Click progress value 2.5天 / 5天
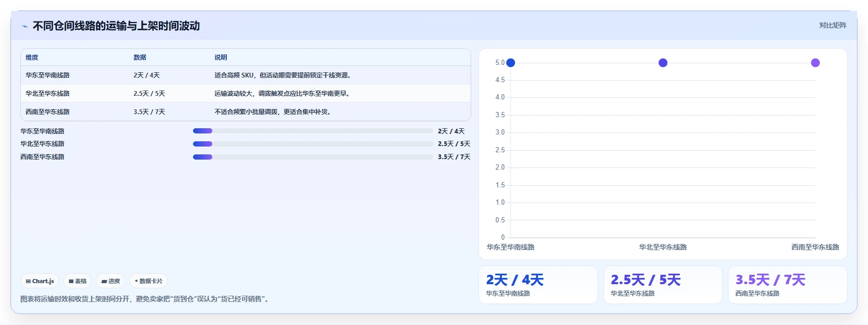The width and height of the screenshot is (868, 325). tap(454, 144)
